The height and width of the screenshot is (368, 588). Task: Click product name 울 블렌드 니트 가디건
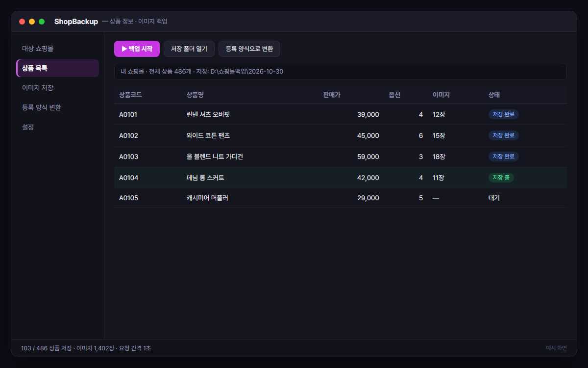(x=215, y=157)
